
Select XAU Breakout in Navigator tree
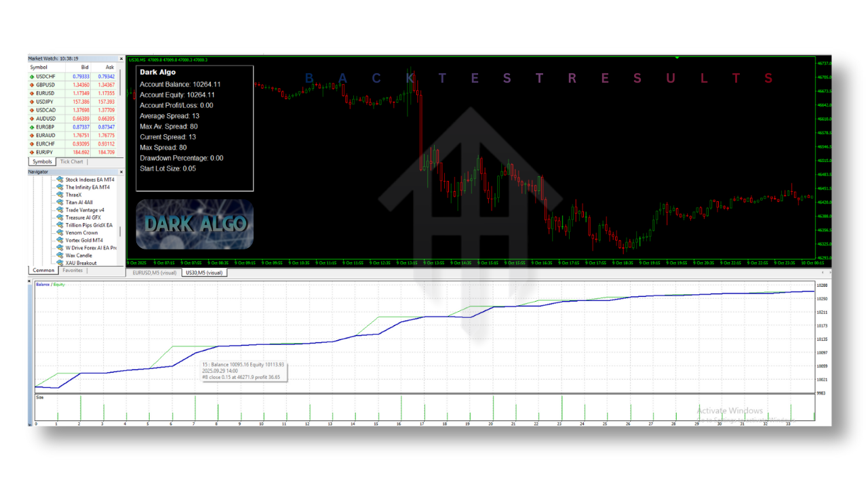click(81, 263)
